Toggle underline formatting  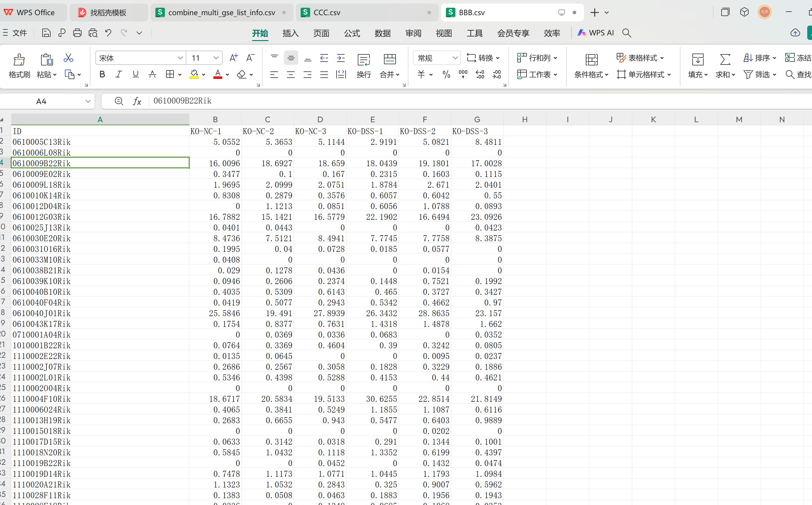coord(135,74)
